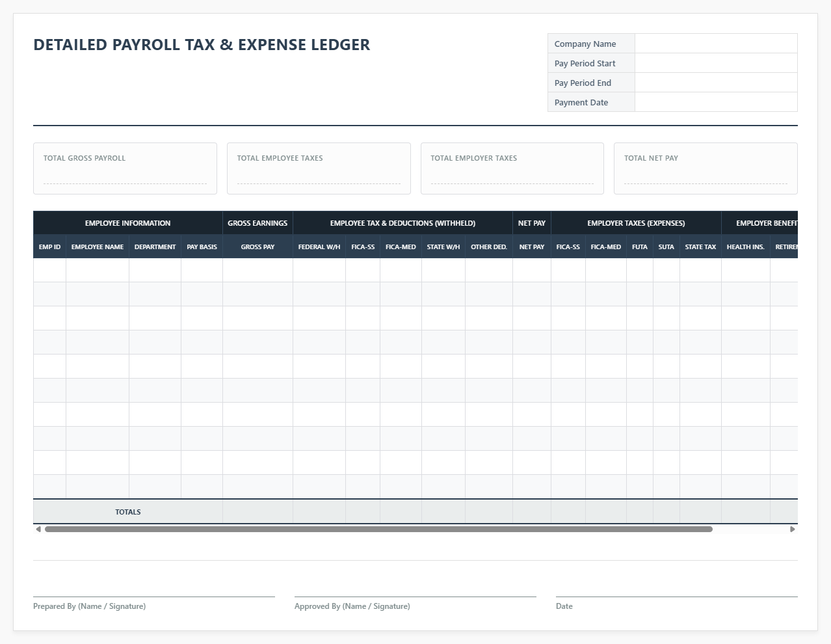Click the ledger title heading
This screenshot has height=644, width=831.
click(x=202, y=45)
